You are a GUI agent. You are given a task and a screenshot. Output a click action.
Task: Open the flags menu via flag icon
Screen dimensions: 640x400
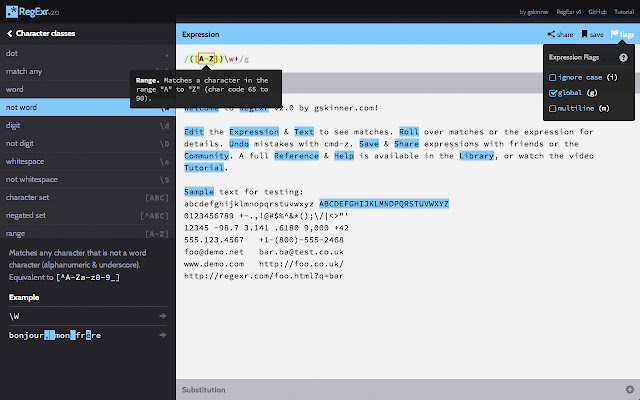coord(614,34)
